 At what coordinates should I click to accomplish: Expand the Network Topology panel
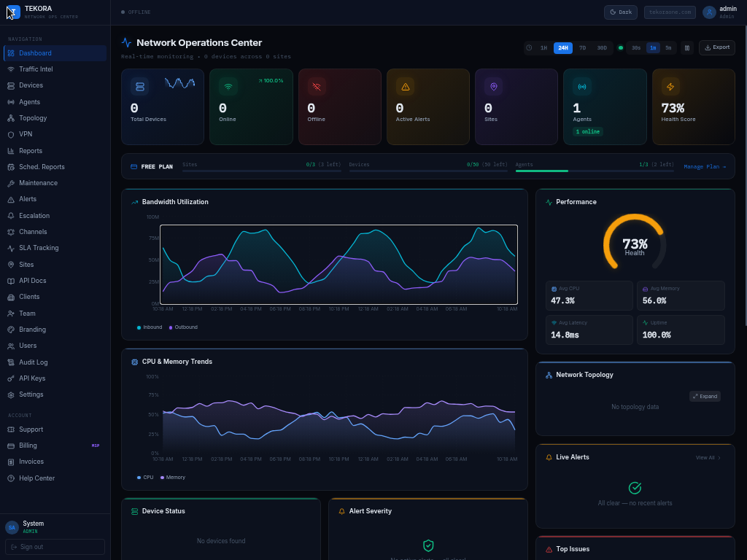[705, 396]
